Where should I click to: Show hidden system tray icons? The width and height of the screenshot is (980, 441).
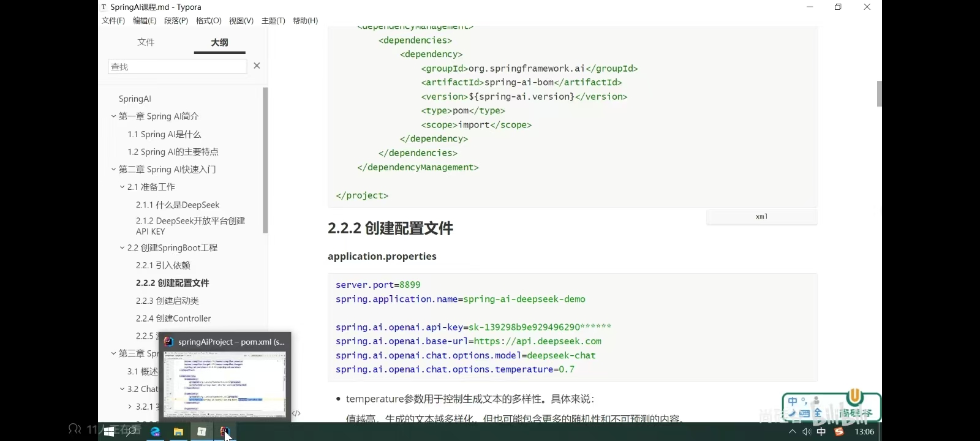[x=793, y=432]
